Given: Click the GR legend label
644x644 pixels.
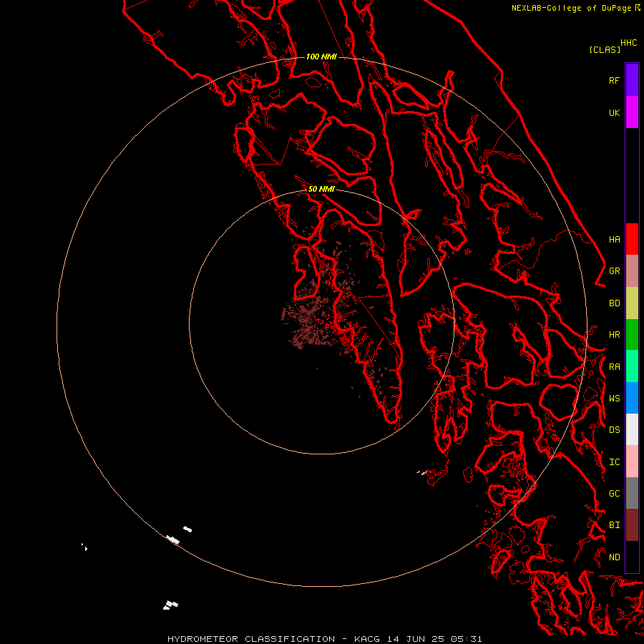Looking at the screenshot, I should (x=614, y=271).
